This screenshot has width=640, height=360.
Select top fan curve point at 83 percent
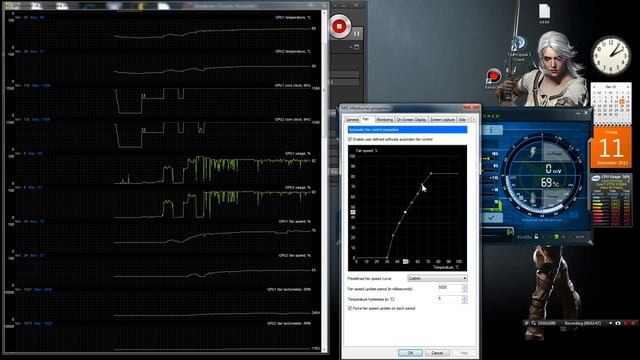pyautogui.click(x=431, y=173)
